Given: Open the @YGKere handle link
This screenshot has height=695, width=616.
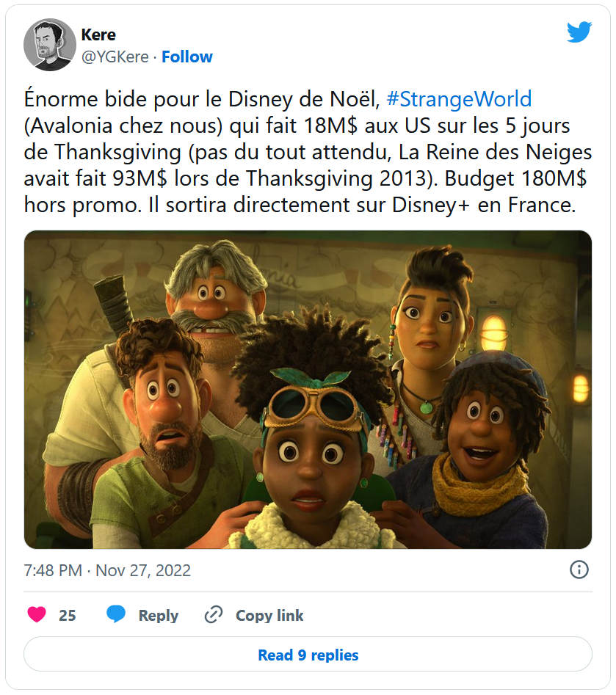Looking at the screenshot, I should coord(115,57).
